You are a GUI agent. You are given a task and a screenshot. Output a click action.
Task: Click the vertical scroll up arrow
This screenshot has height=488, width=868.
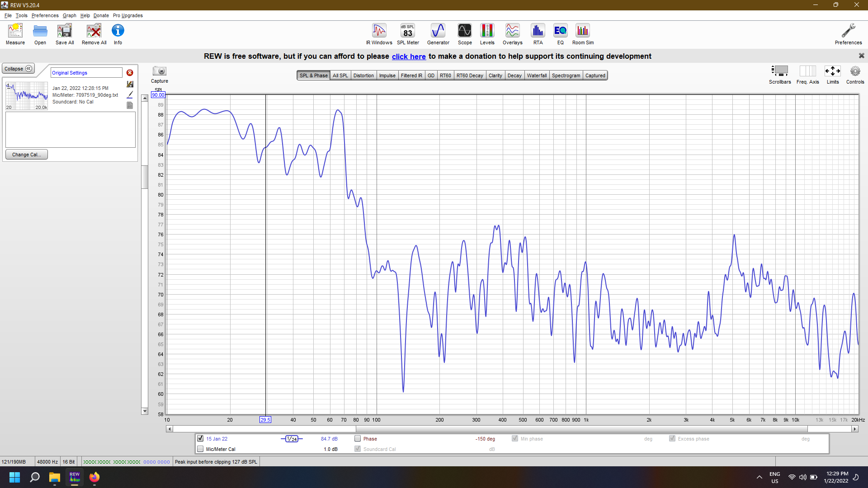pyautogui.click(x=145, y=98)
